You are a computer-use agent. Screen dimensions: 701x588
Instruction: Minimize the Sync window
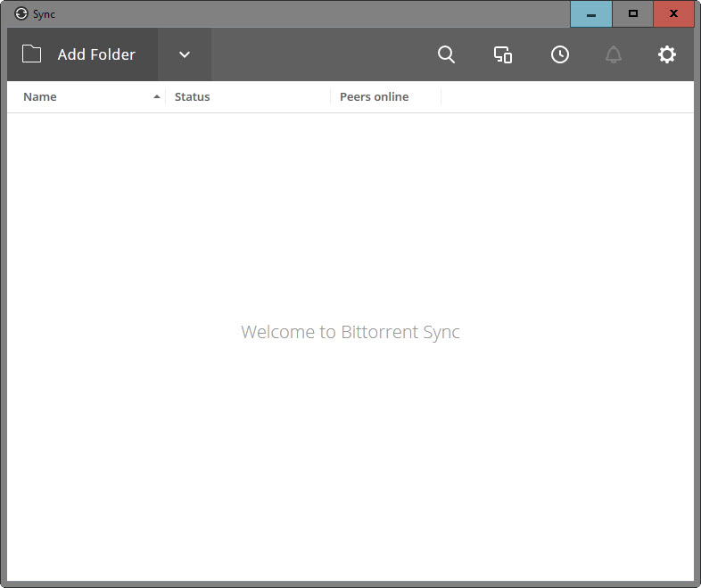point(591,14)
